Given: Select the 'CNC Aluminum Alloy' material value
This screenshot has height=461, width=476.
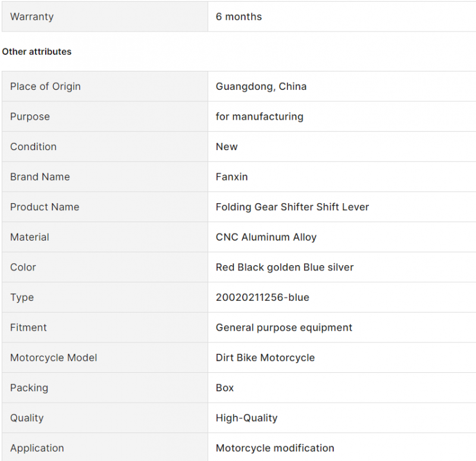Looking at the screenshot, I should (x=266, y=237).
